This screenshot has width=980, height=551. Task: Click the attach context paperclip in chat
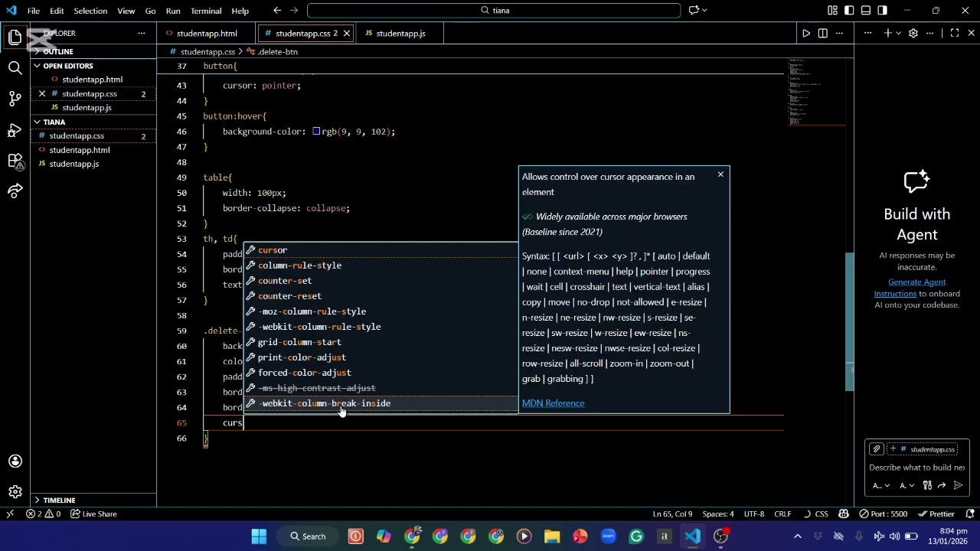(877, 449)
